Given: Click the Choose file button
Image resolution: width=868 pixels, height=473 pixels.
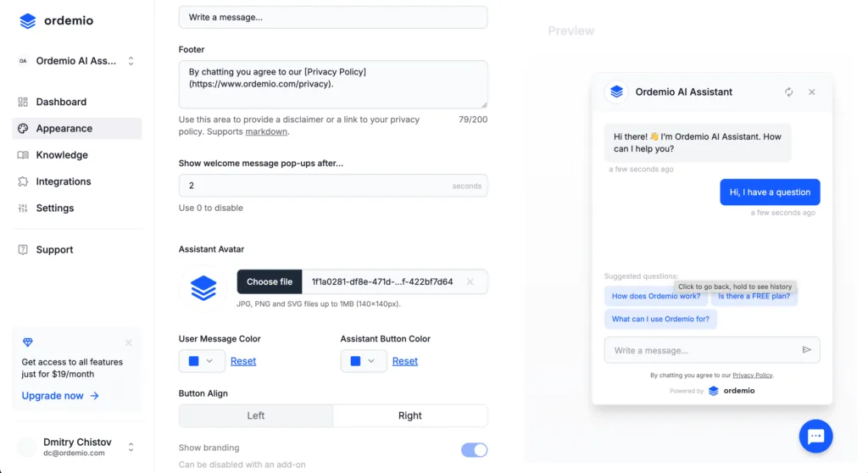Looking at the screenshot, I should (270, 282).
